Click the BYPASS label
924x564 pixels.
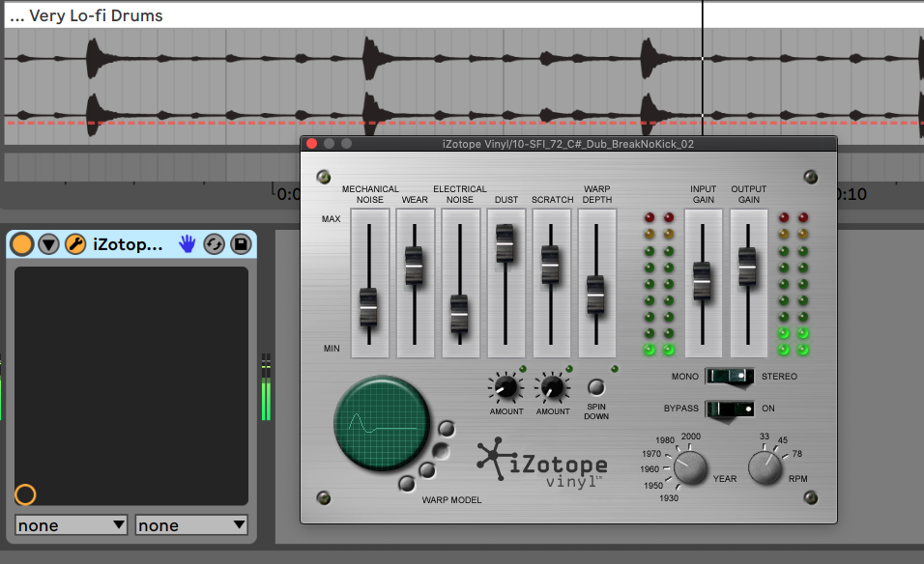click(x=681, y=408)
